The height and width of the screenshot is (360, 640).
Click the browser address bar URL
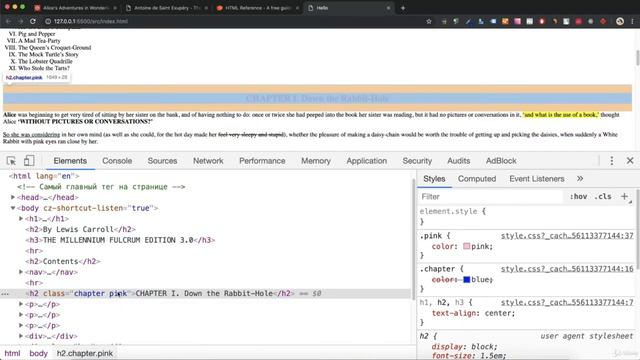(x=91, y=21)
